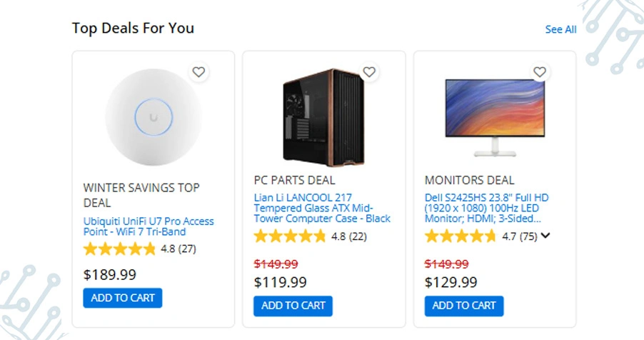Click star rating of Lian Li case
This screenshot has width=644, height=340.
[x=290, y=236]
